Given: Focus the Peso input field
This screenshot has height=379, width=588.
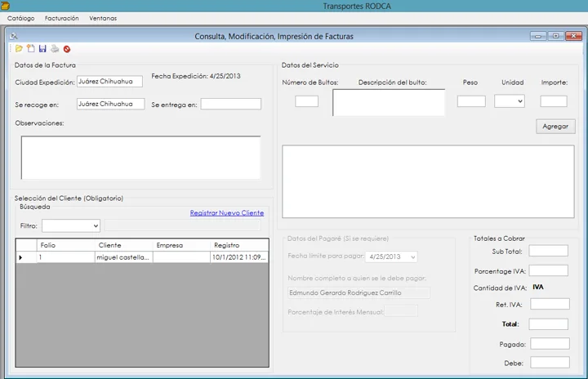Looking at the screenshot, I should pyautogui.click(x=471, y=101).
